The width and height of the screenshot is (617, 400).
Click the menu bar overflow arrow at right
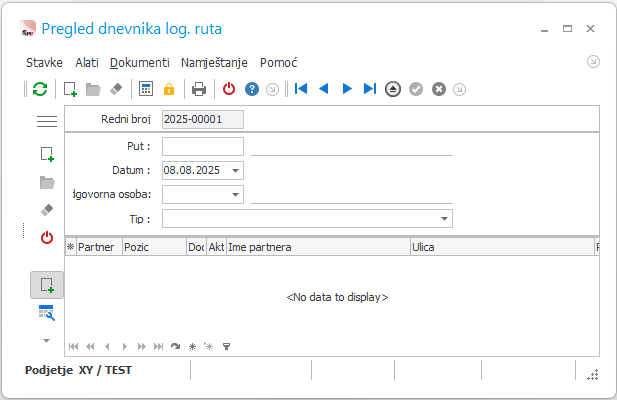(593, 62)
